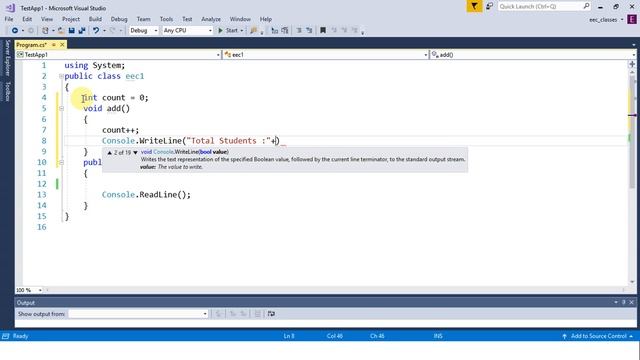Viewport: 640px width, 360px height.
Task: Click Add to Source Control
Action: coord(598,336)
